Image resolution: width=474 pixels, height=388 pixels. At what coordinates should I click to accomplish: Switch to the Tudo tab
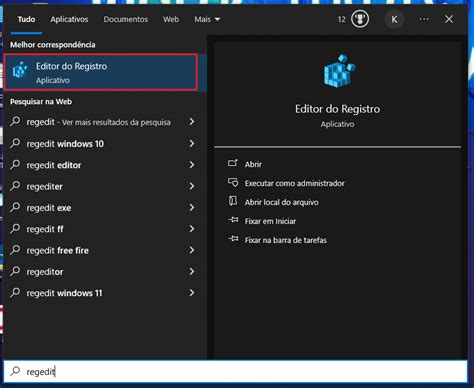click(x=26, y=19)
